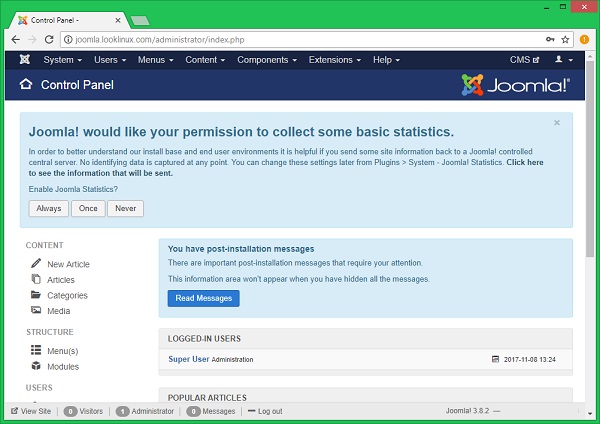Bookmark this page with the star icon
The height and width of the screenshot is (424, 600).
(565, 39)
